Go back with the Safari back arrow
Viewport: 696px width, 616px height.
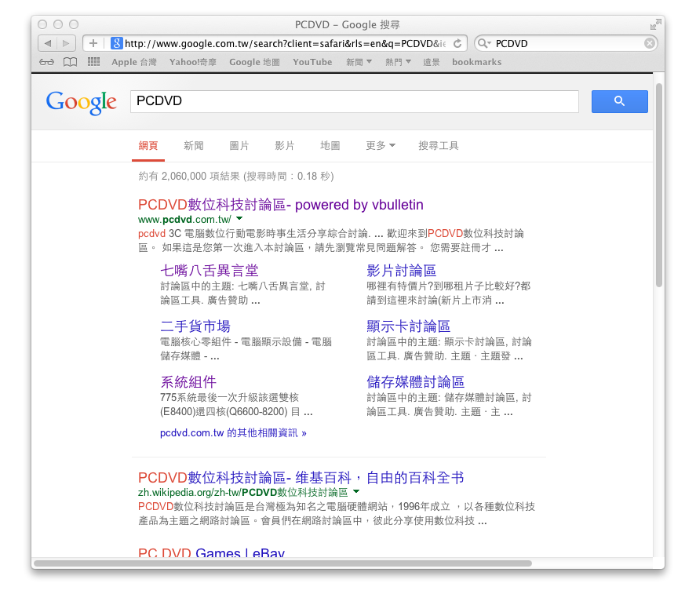tap(48, 43)
